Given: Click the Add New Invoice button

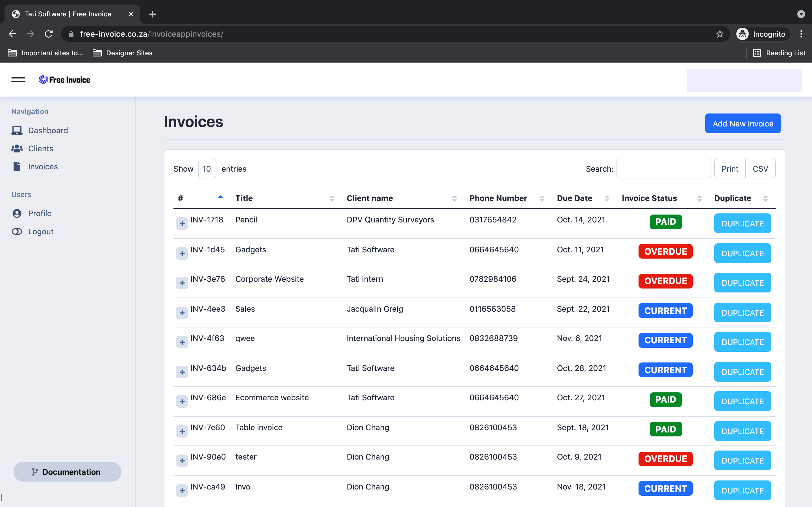Looking at the screenshot, I should click(742, 123).
